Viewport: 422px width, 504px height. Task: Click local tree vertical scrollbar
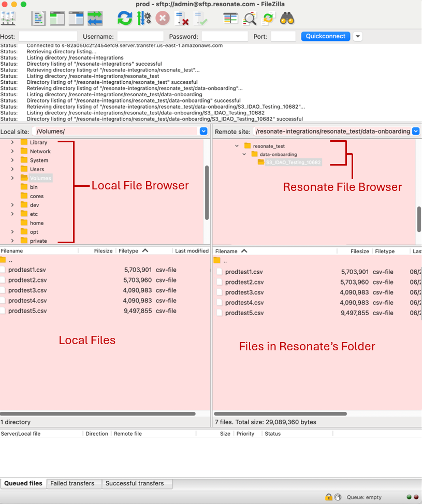coord(207,192)
